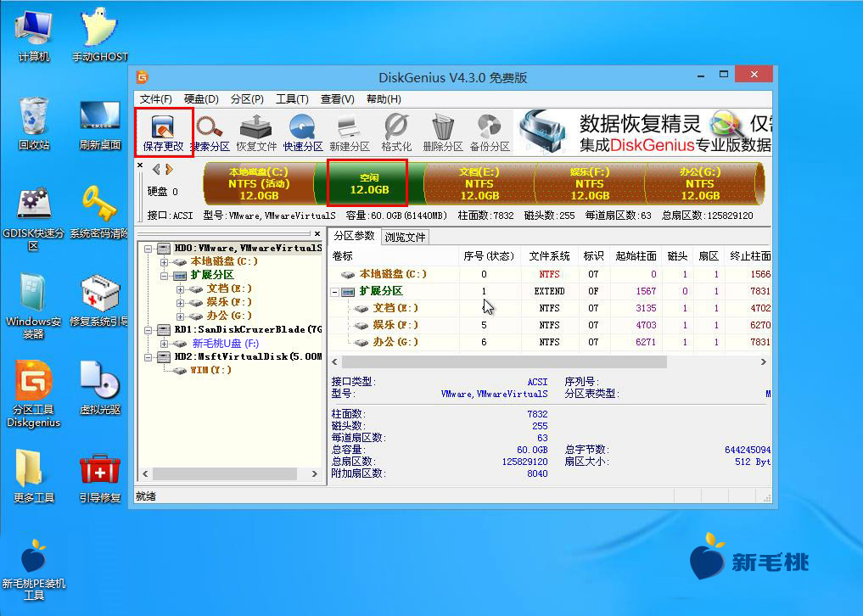863x616 pixels.
Task: Open the 文件(F) menu
Action: click(x=156, y=99)
